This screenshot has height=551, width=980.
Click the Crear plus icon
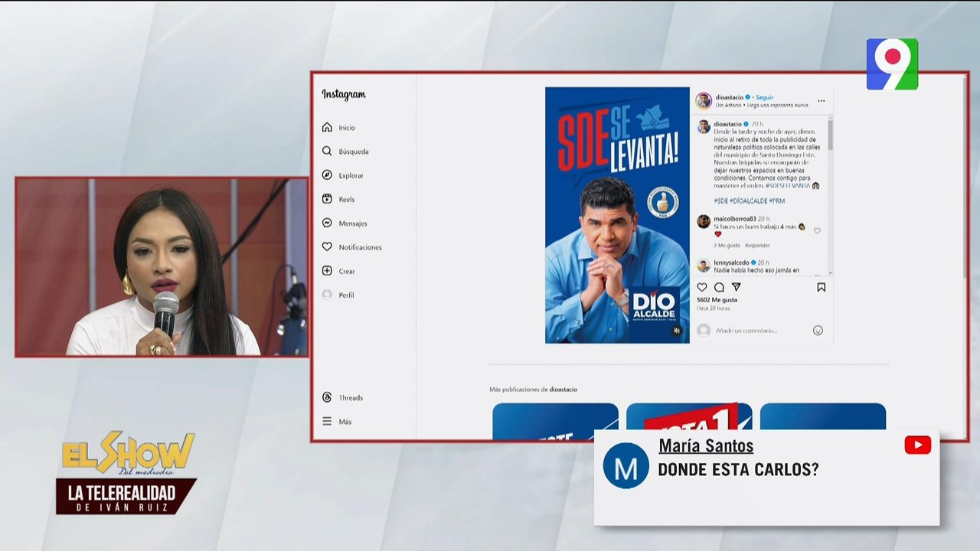point(327,271)
